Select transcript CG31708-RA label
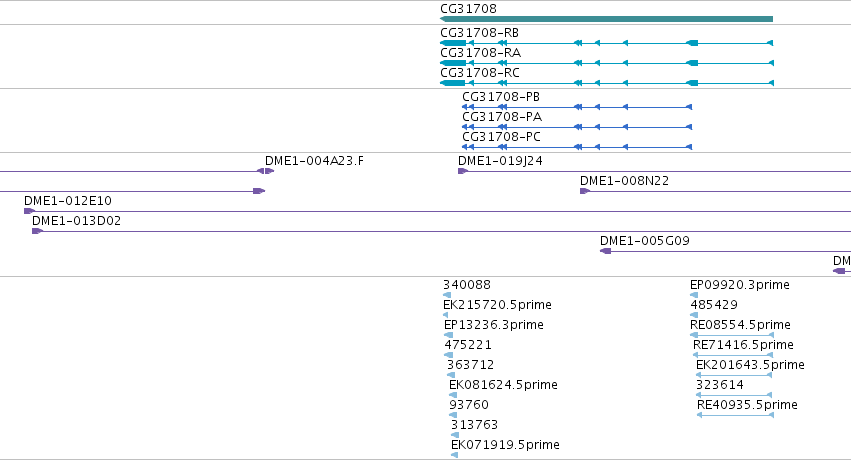This screenshot has height=460, width=851. point(480,53)
